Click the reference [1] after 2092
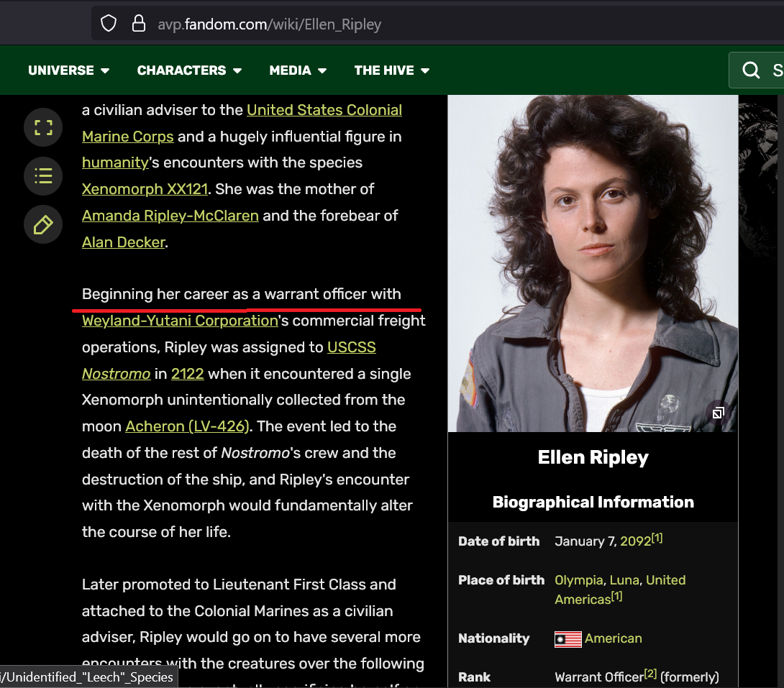The height and width of the screenshot is (688, 784). point(657,538)
